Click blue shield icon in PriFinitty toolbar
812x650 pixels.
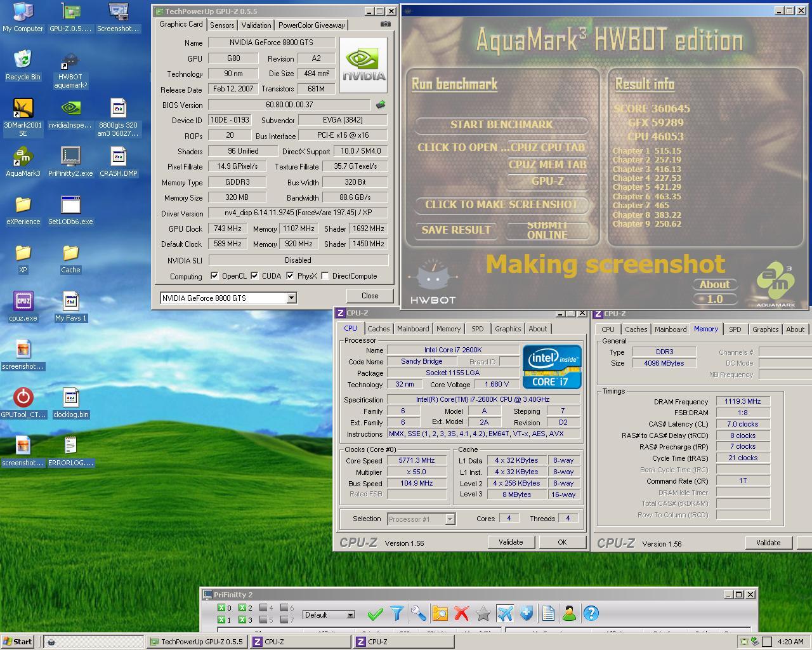(527, 614)
